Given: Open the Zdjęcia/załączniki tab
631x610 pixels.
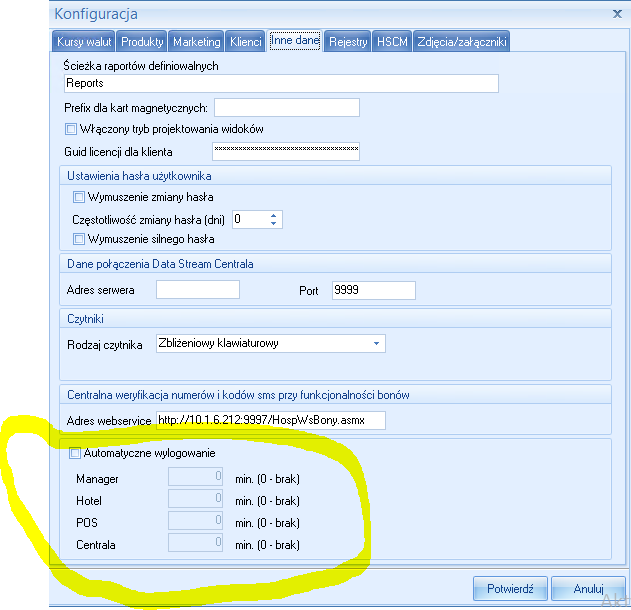Looking at the screenshot, I should pyautogui.click(x=462, y=41).
